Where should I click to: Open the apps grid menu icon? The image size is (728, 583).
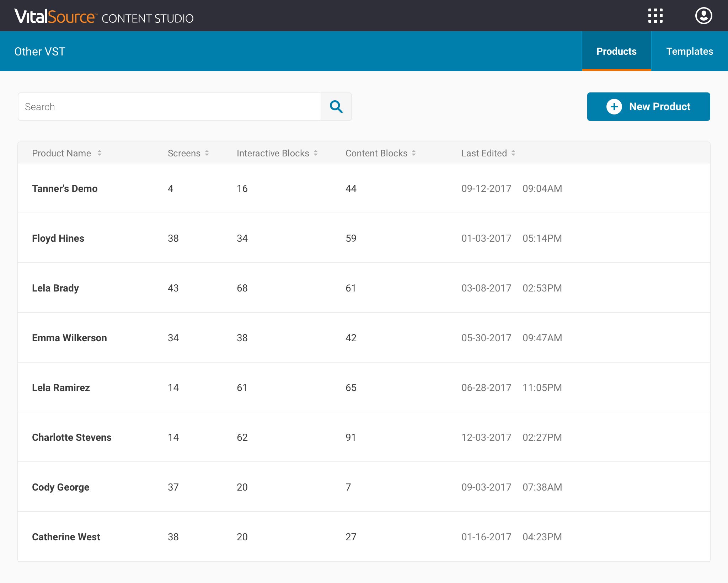pos(655,16)
